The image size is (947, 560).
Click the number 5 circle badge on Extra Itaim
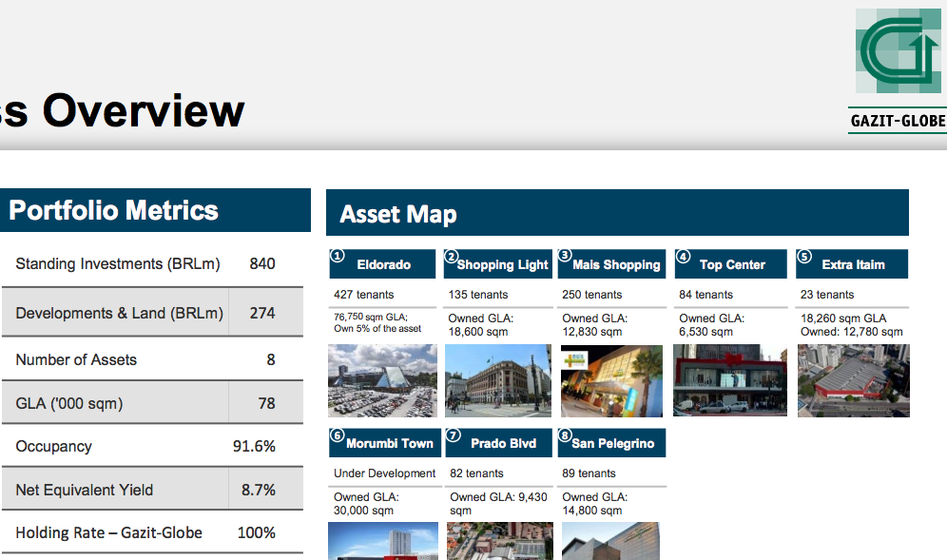[x=803, y=257]
